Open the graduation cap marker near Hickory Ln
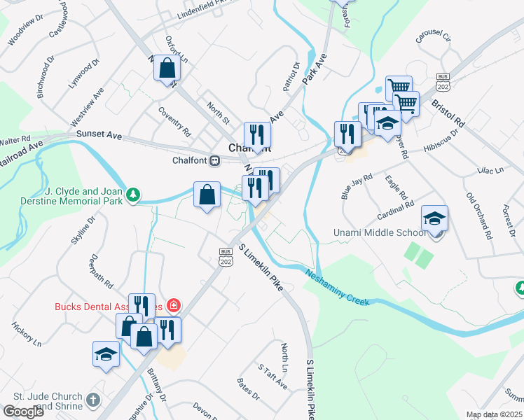Viewport: 524px width, 420px height. tap(106, 357)
